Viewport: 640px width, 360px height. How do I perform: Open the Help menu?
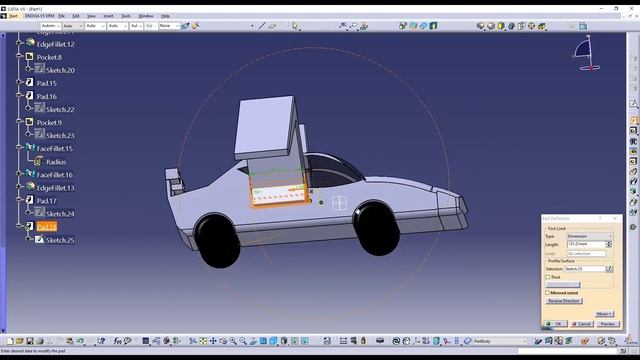coord(165,16)
